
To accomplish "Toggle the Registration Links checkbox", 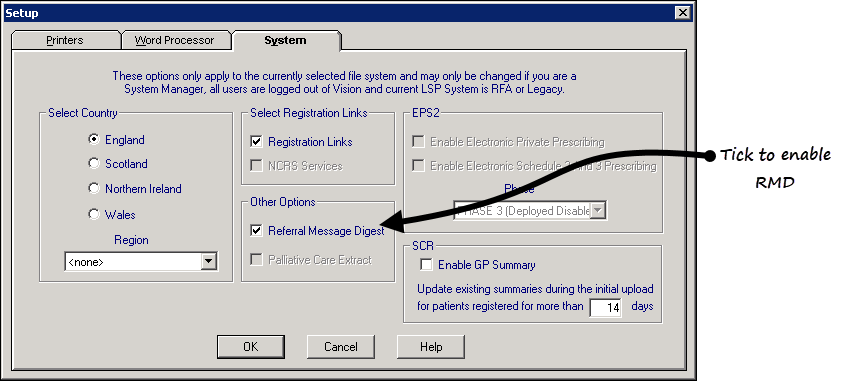I will (256, 141).
